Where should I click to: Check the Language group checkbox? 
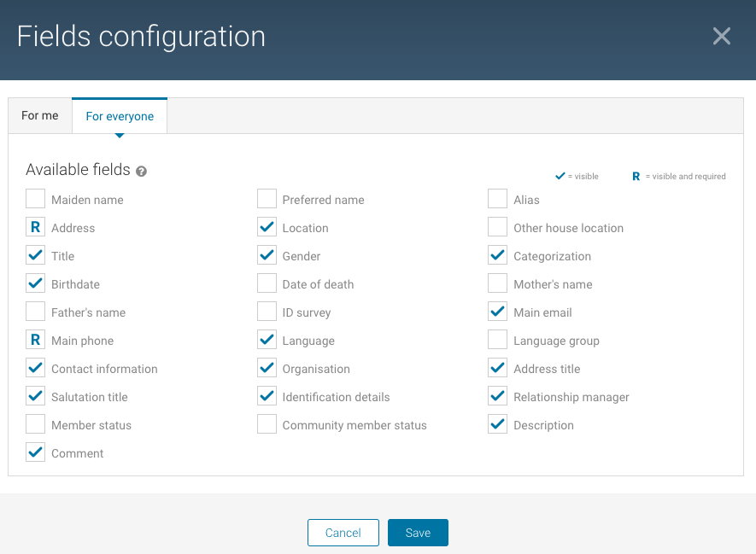(497, 340)
